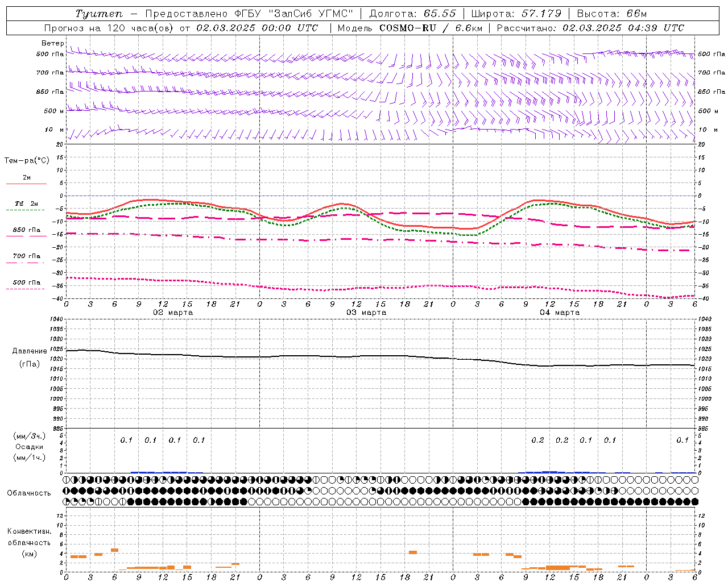Screen dimensions: 728x582
Task: Click the "Долгота: 65.55" longitude field
Action: pyautogui.click(x=413, y=14)
